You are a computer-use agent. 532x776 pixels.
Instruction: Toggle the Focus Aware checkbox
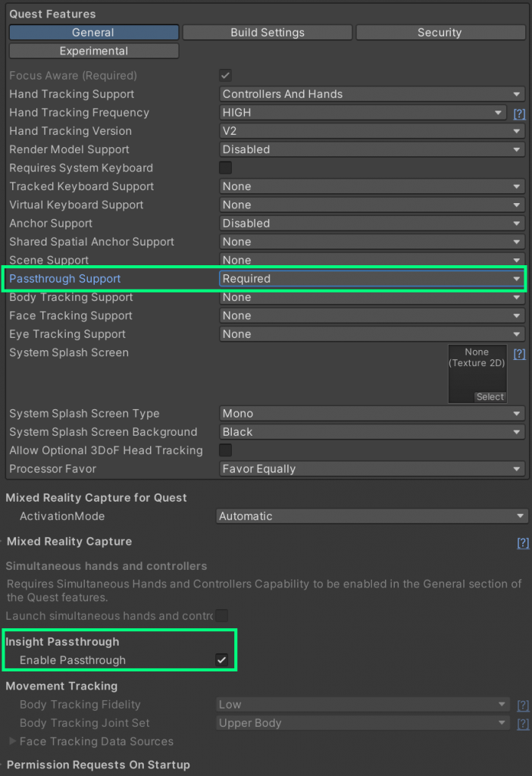click(225, 75)
